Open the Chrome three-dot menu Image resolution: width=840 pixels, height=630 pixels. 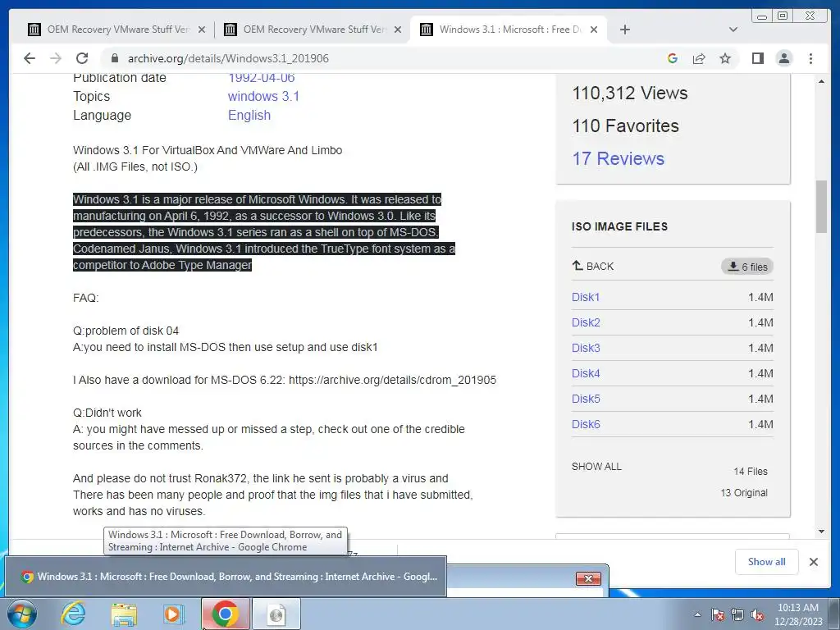coord(810,58)
